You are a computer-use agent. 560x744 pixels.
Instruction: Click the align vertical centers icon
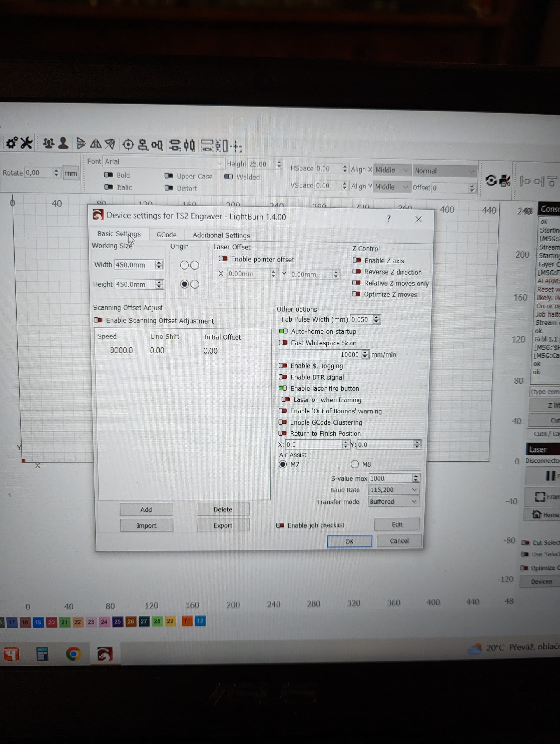coord(143,145)
